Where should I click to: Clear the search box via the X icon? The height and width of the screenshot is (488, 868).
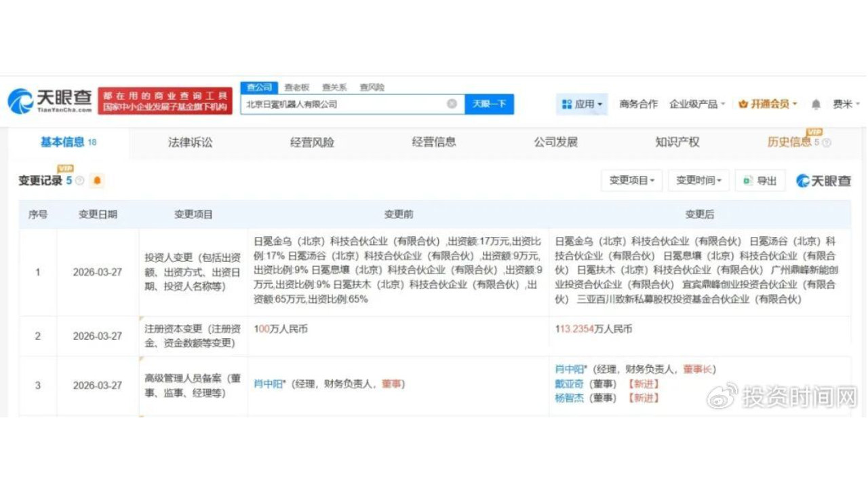(452, 102)
